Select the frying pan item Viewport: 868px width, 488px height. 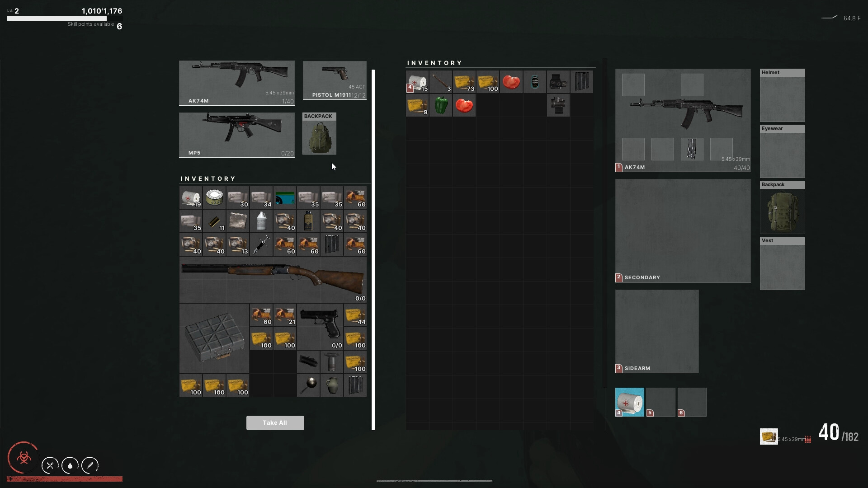pos(308,385)
